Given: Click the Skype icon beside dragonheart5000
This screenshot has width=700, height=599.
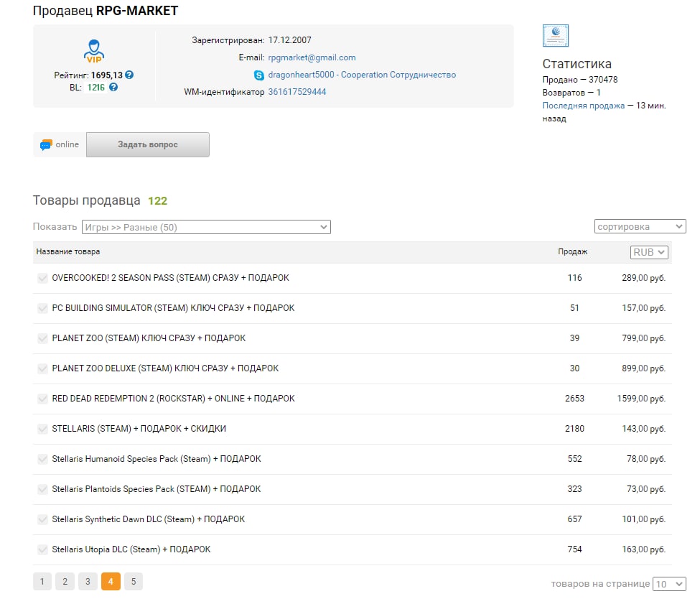Looking at the screenshot, I should (259, 75).
